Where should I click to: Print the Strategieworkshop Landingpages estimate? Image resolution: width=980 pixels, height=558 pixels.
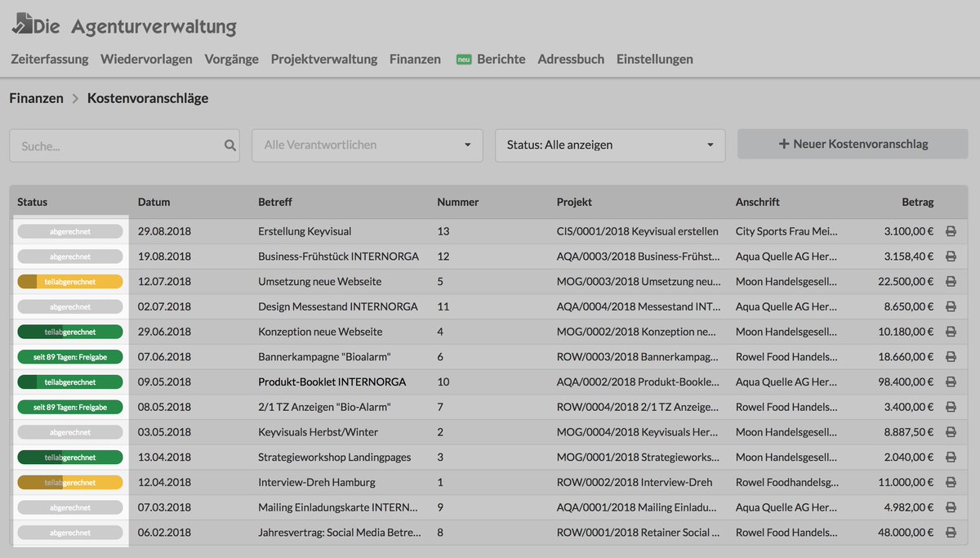click(951, 458)
